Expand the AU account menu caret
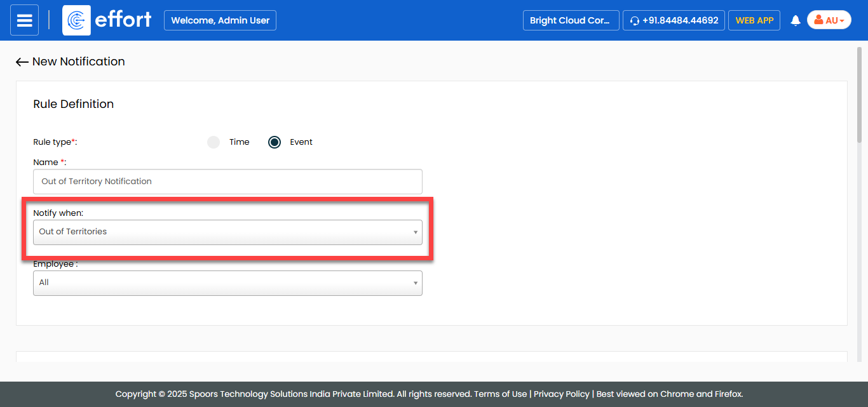The width and height of the screenshot is (868, 407). pos(842,21)
